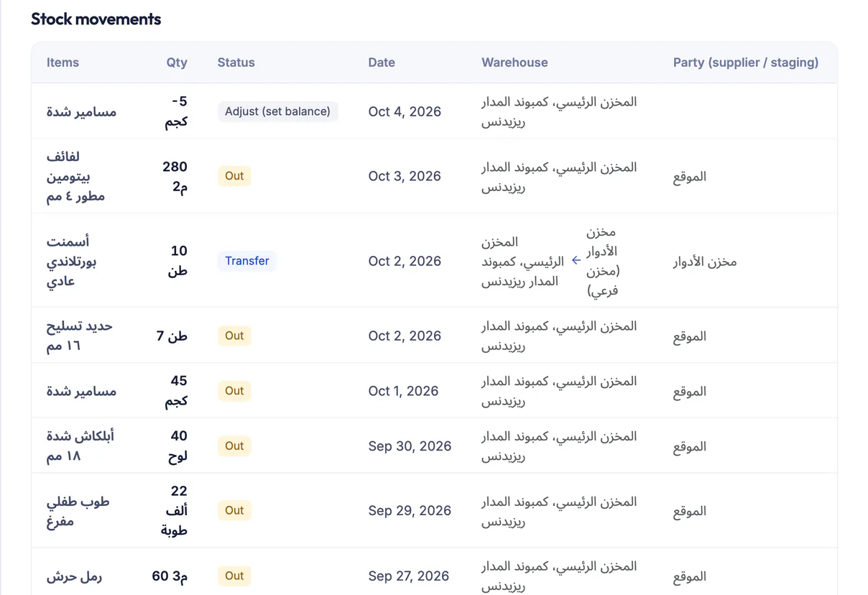Image resolution: width=868 pixels, height=595 pixels.
Task: Select item مسامير شدة dated Oct 1, 2026
Action: point(81,391)
